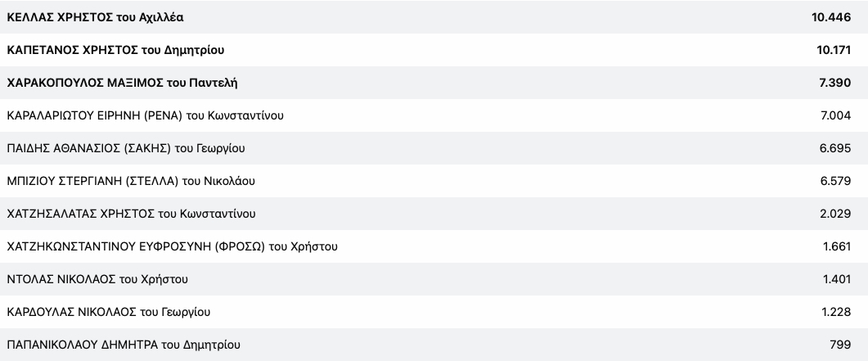Select ΠΑΠΑΝΙΚΟΛΑΟΥ ΔΗΜΗΤΡΑ του Δημητρίου row name
Viewport: 868px width, 361px height.
click(124, 345)
